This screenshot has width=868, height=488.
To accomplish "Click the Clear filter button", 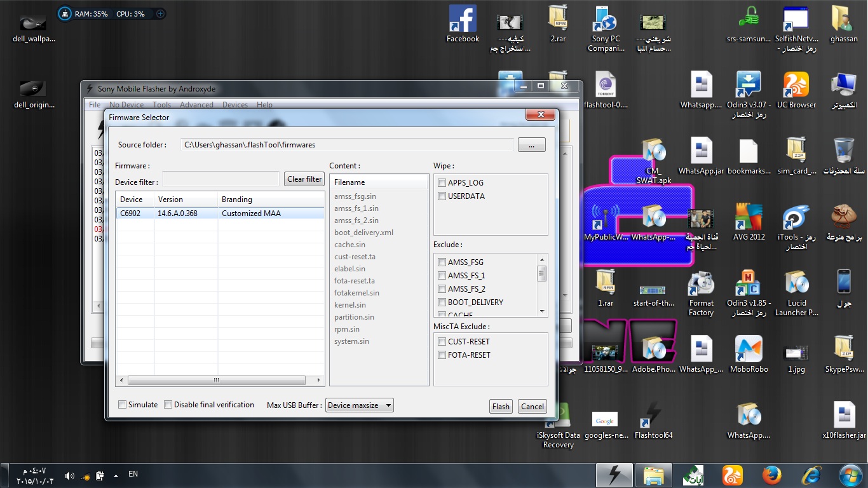I will tap(304, 179).
